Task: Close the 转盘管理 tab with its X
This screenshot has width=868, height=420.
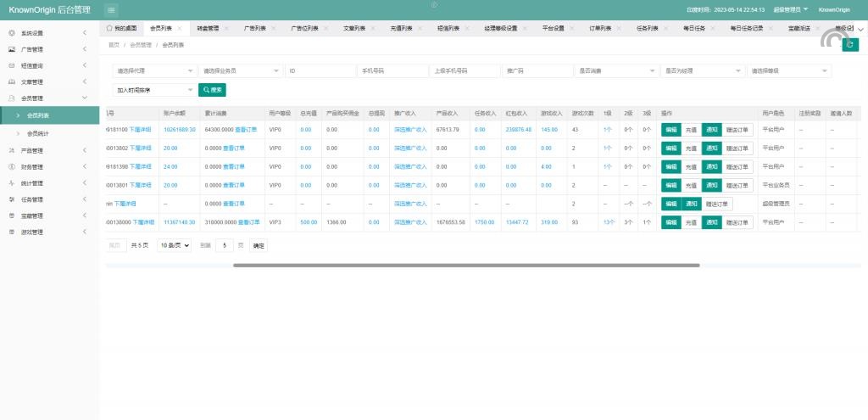Action: tap(226, 28)
